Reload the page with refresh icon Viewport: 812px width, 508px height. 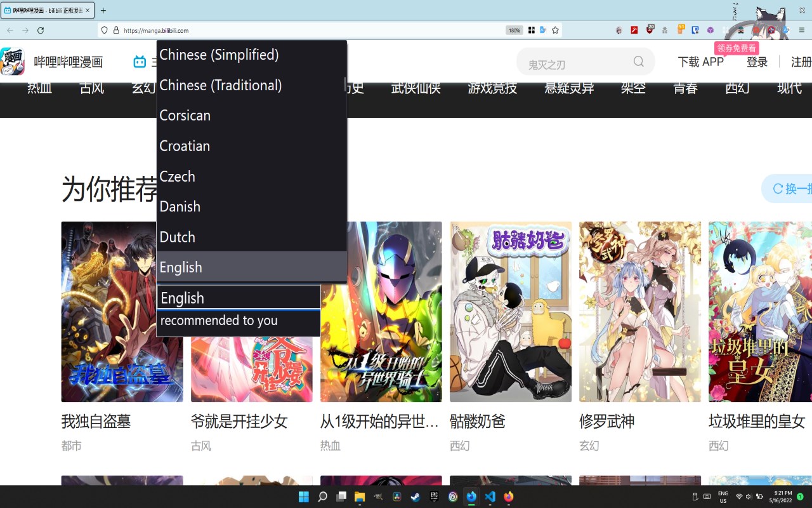click(41, 30)
